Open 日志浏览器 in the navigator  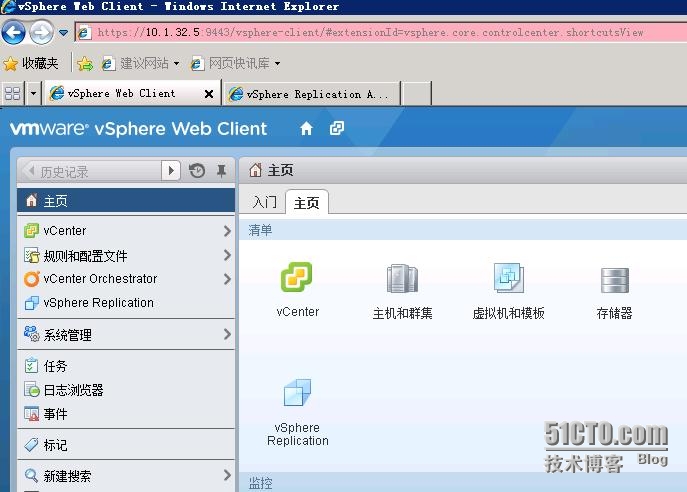[x=73, y=390]
